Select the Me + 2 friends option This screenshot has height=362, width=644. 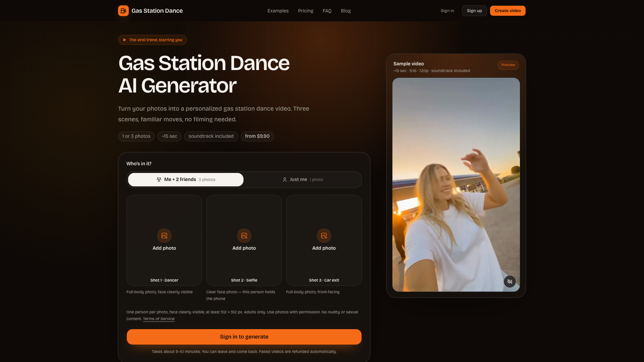[x=186, y=180]
